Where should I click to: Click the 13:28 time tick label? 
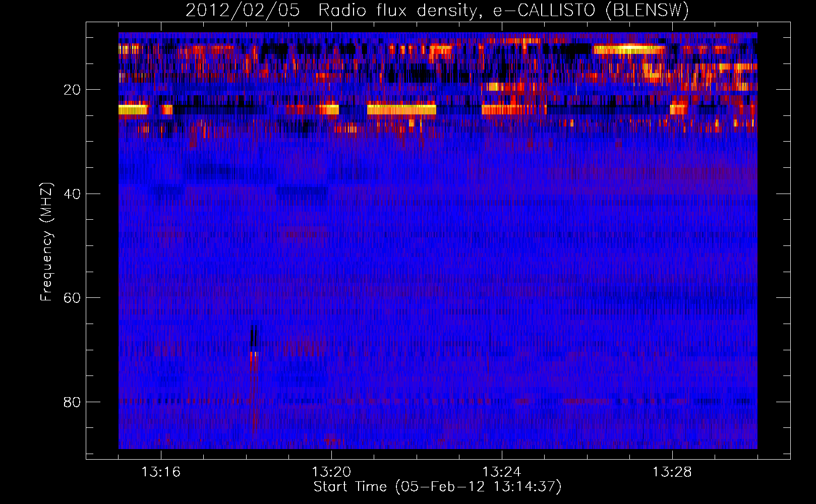(x=672, y=472)
